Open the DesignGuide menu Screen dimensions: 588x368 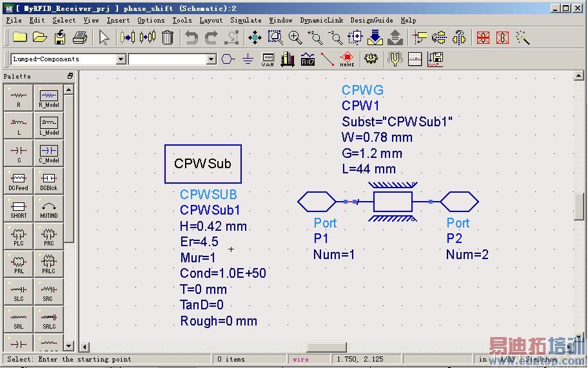tap(371, 20)
